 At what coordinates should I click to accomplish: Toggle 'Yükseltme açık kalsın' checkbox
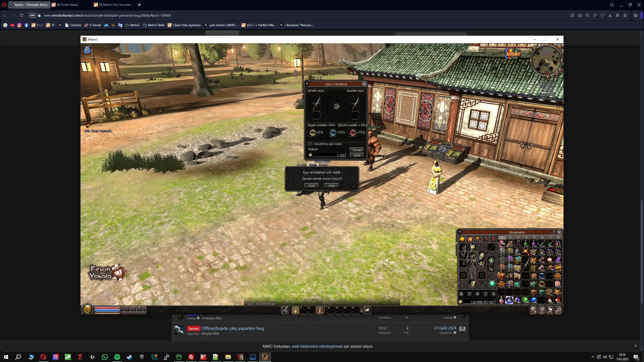(310, 144)
